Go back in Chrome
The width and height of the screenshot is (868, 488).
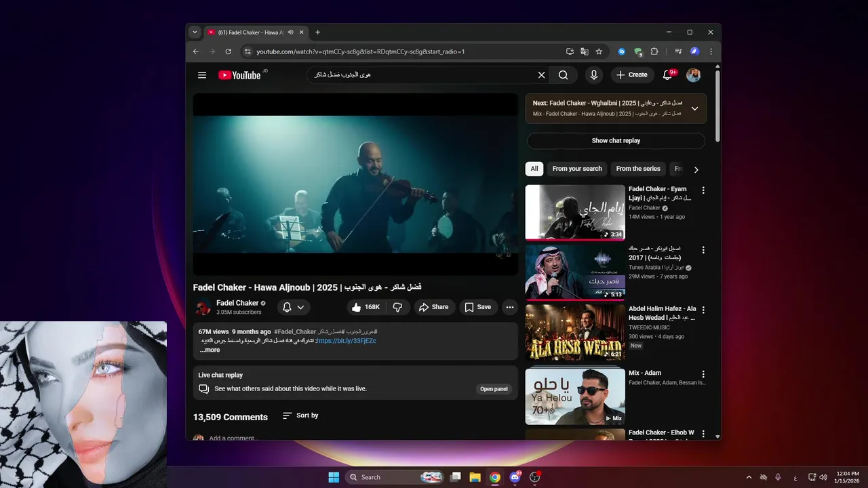(x=196, y=52)
